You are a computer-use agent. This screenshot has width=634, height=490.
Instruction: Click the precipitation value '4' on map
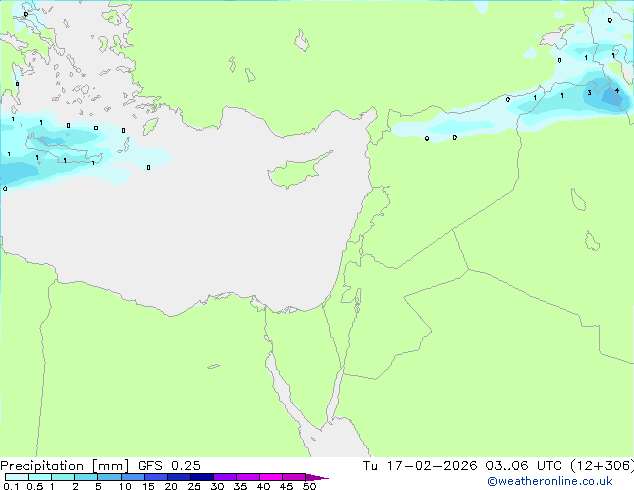click(617, 91)
